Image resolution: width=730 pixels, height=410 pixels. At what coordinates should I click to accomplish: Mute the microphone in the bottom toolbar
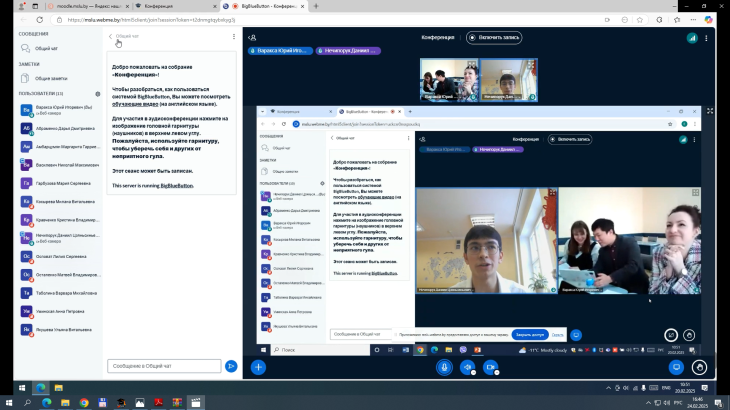444,367
